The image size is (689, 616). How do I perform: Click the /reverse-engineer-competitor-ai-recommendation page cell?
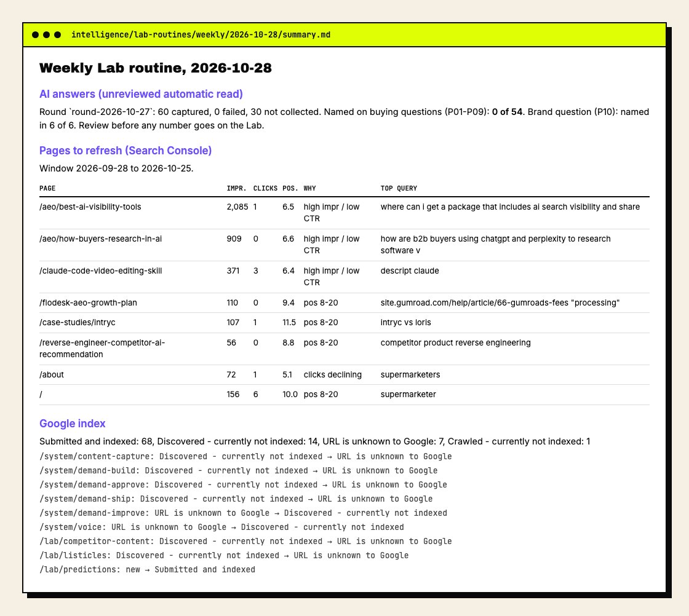(102, 349)
